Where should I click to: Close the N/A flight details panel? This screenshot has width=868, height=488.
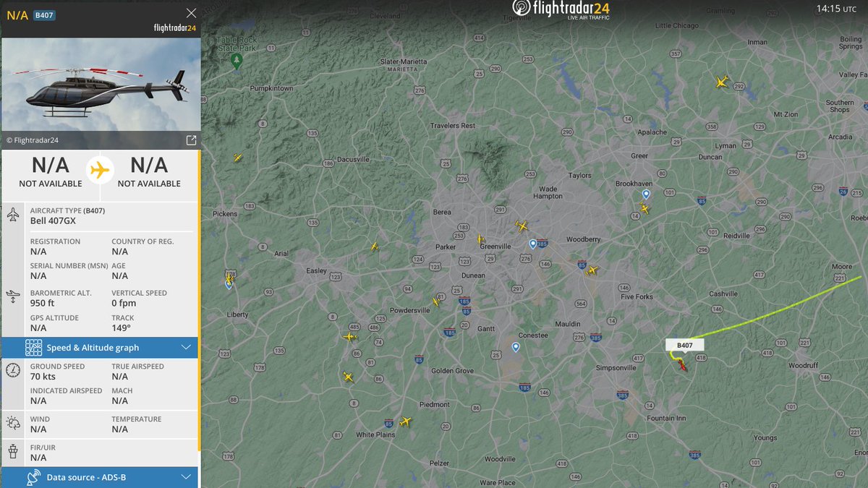tap(191, 13)
